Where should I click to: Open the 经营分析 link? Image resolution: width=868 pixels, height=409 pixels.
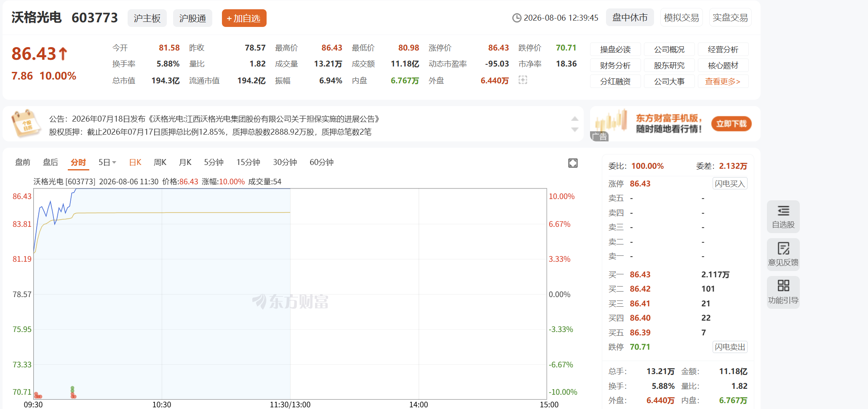point(723,49)
